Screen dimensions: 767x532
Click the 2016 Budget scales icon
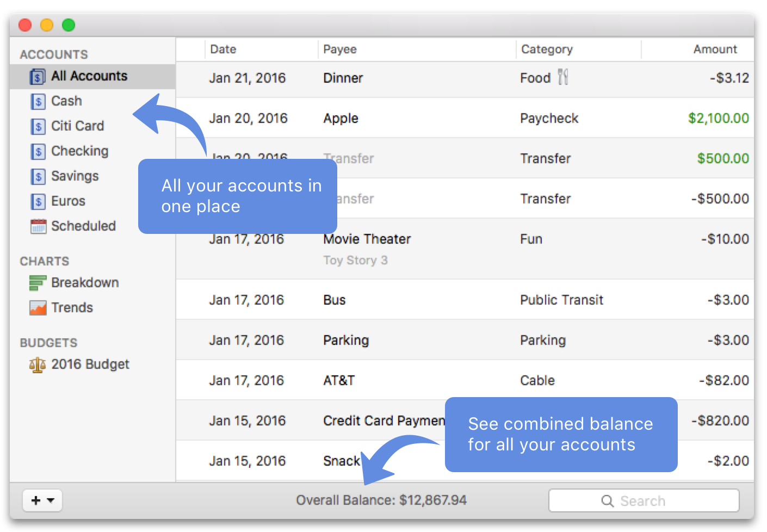point(37,365)
